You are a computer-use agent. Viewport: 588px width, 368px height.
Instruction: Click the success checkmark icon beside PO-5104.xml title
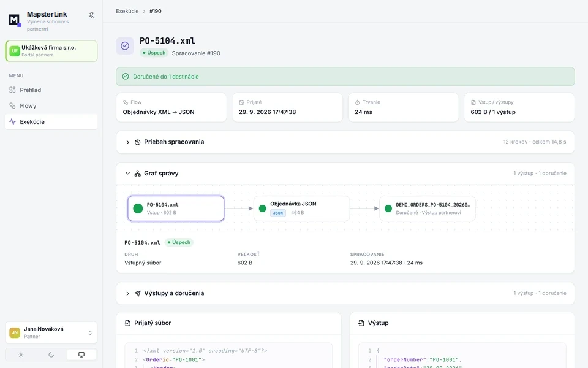click(x=125, y=46)
